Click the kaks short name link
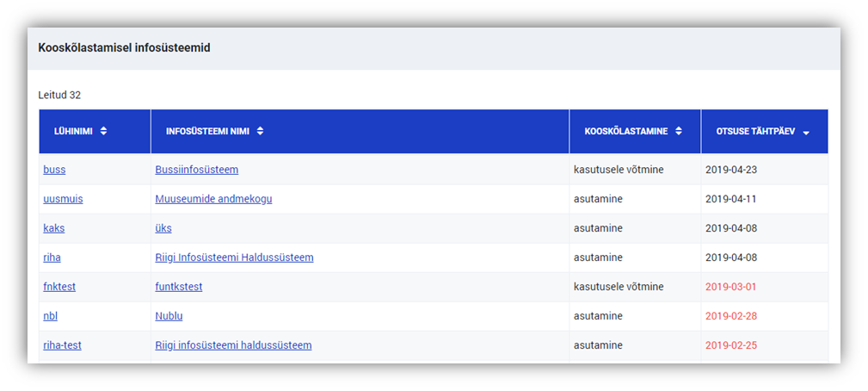Image resolution: width=868 pixels, height=391 pixels. click(53, 228)
